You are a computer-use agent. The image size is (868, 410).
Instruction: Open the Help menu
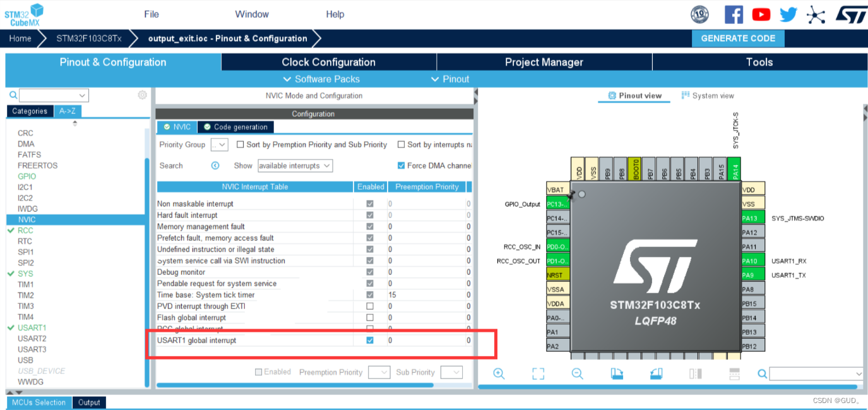(x=335, y=14)
